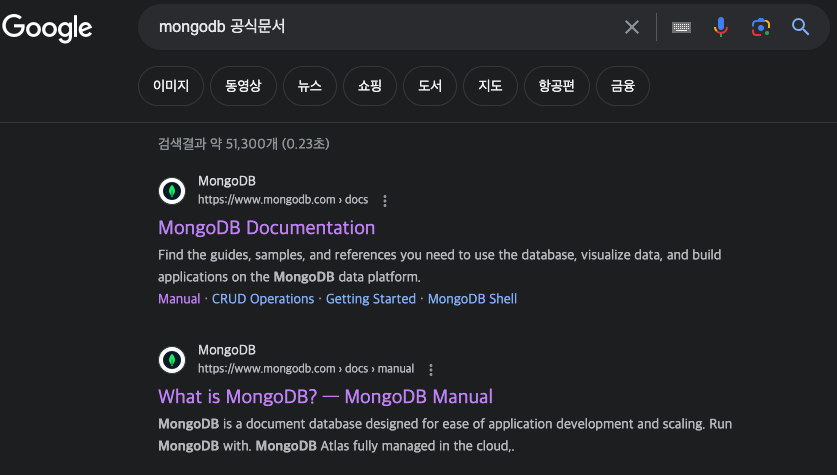Open the MongoDB Documentation result link
837x475 pixels.
tap(266, 228)
